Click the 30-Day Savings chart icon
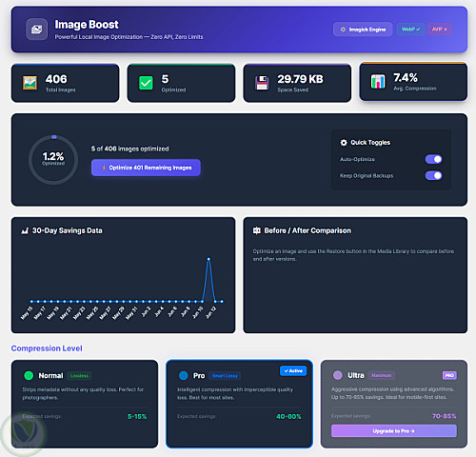Screen dimensions: 476x457 25,230
